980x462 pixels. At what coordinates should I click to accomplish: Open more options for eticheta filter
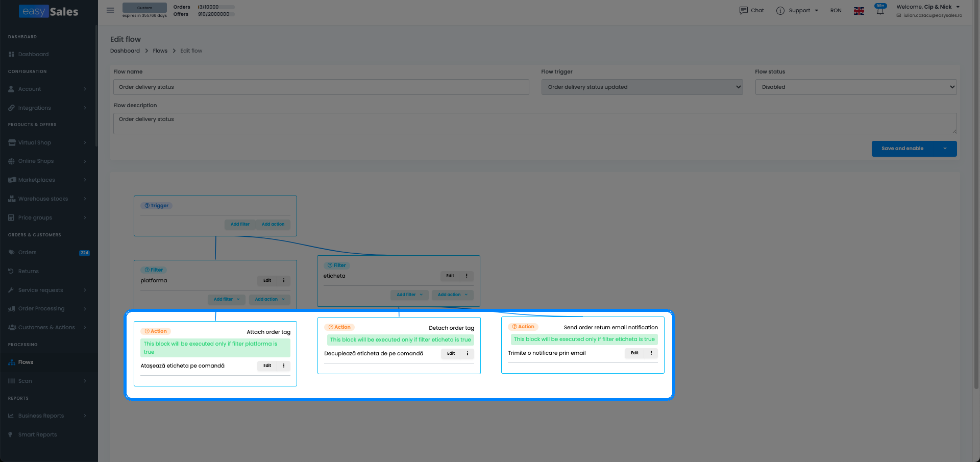click(x=467, y=276)
